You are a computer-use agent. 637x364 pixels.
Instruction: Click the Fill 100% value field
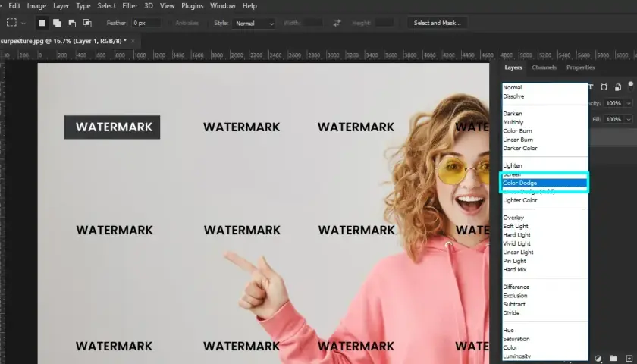tap(613, 120)
